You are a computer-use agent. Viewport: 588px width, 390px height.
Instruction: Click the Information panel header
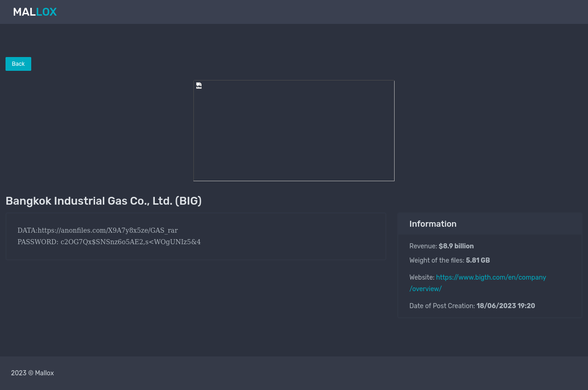[x=490, y=224]
